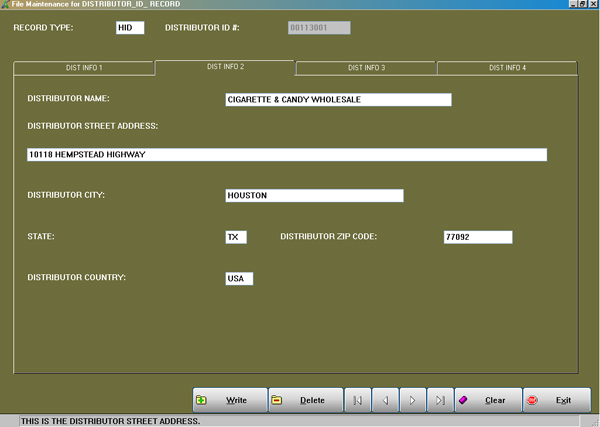
Task: Open the DIST INFO 3 tab
Action: tap(366, 68)
